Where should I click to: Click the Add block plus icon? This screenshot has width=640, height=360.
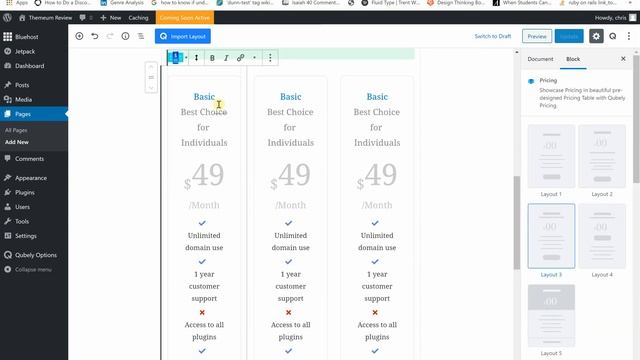coord(79,36)
